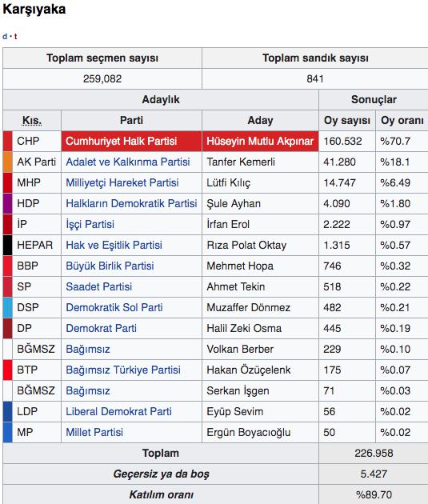Open Hüseyin Mutlu Akpınar candidate link

point(260,141)
